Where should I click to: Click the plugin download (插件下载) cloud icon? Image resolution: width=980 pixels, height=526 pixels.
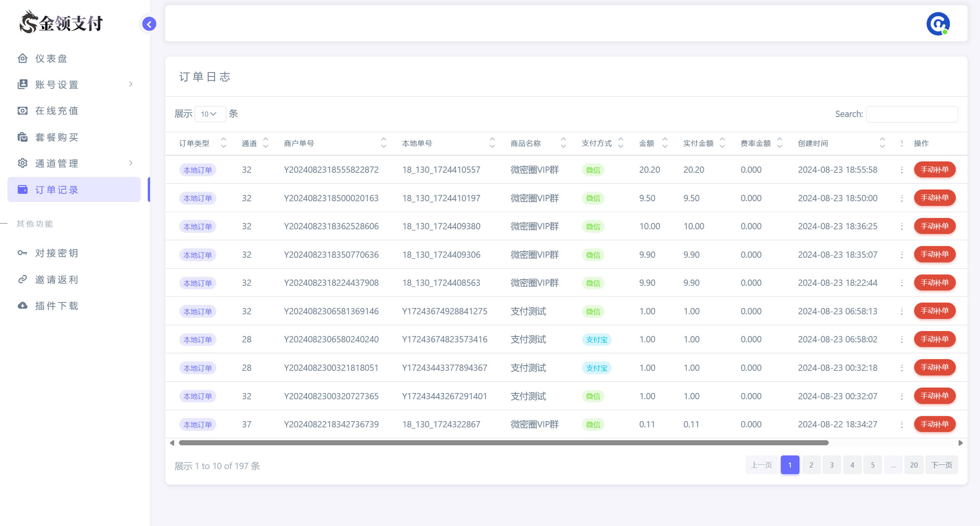pos(23,306)
